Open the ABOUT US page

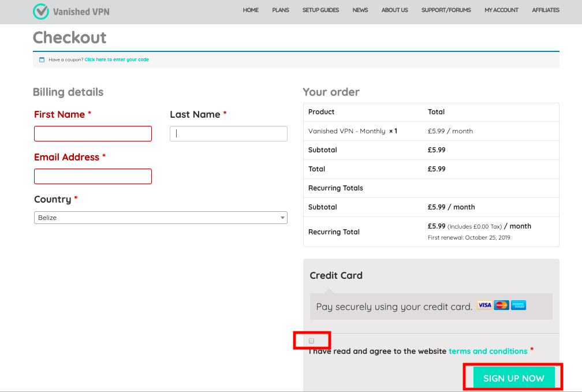pyautogui.click(x=395, y=10)
